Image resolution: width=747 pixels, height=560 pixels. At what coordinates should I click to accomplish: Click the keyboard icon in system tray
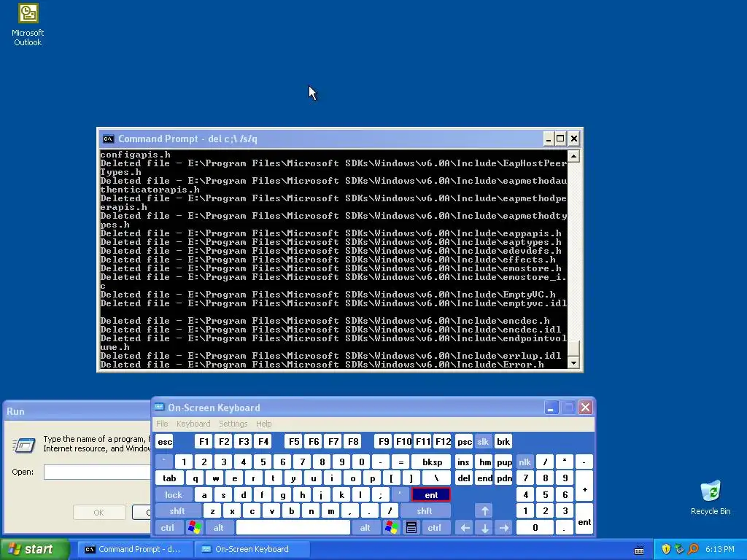point(639,550)
